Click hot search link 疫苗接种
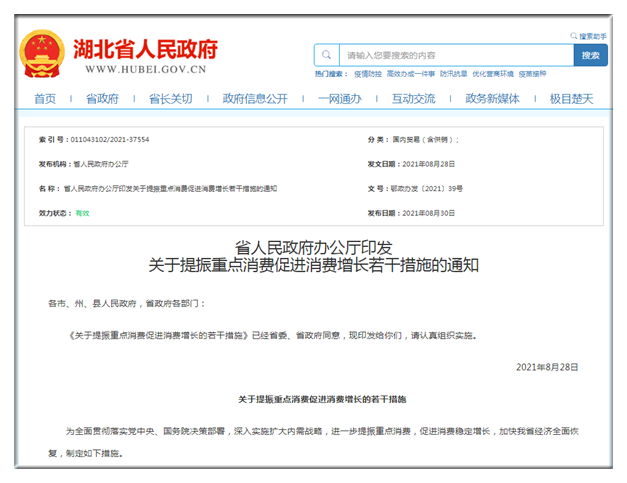Image resolution: width=627 pixels, height=483 pixels. pyautogui.click(x=533, y=74)
